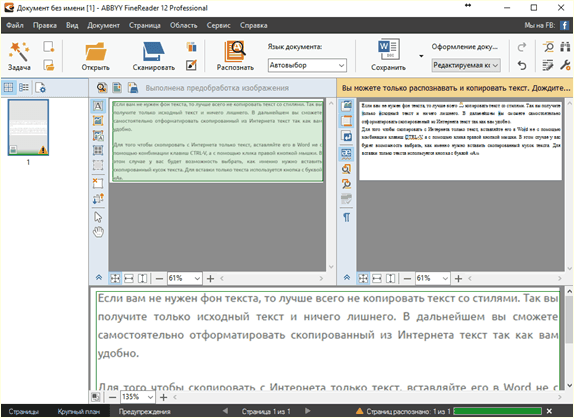
Task: Click magnifier icon in image pane toolbar
Action: click(102, 87)
